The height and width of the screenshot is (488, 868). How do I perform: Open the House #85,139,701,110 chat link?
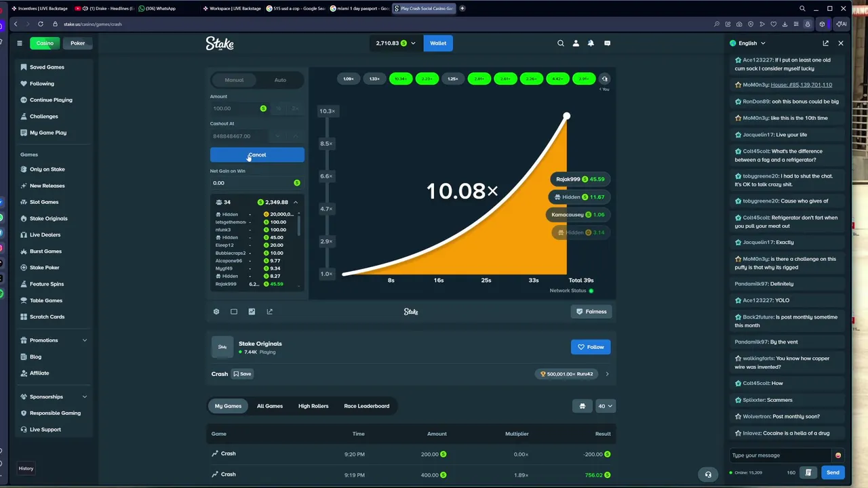point(801,85)
